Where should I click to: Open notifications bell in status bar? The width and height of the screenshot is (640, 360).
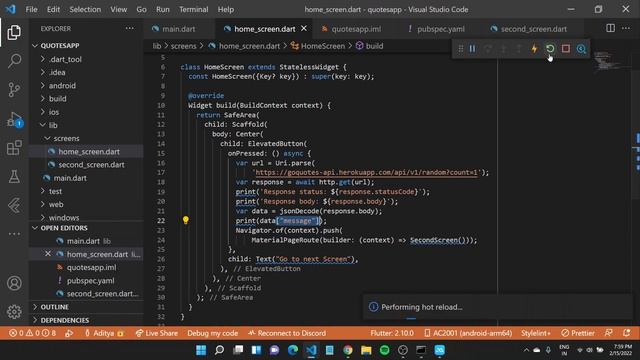(x=627, y=333)
